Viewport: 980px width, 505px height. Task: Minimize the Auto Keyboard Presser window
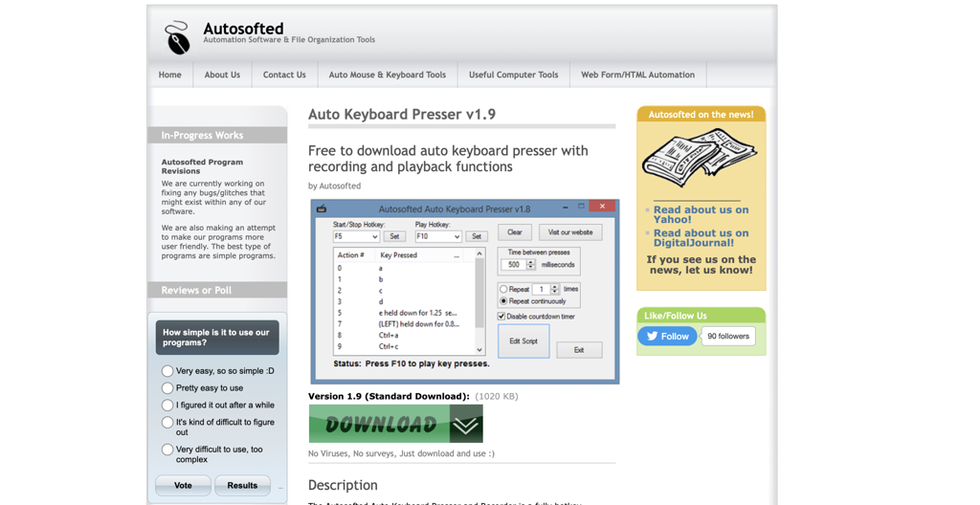565,207
